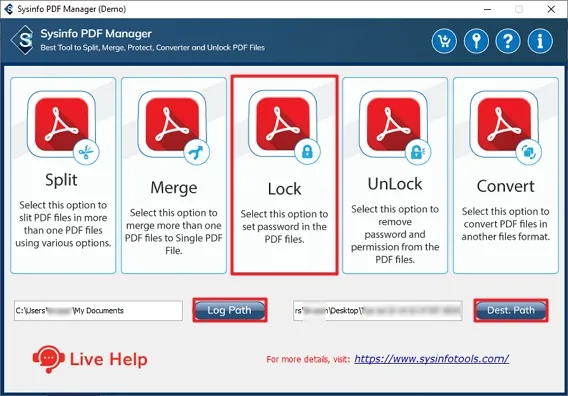Viewport: 568px width, 396px height.
Task: Click the scissors badge on Split
Action: coord(86,152)
